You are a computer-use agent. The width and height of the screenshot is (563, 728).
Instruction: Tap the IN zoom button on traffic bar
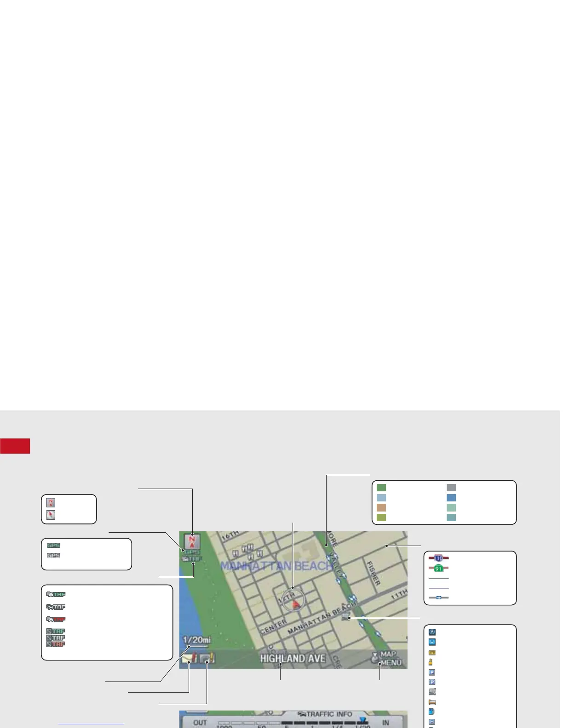[385, 723]
